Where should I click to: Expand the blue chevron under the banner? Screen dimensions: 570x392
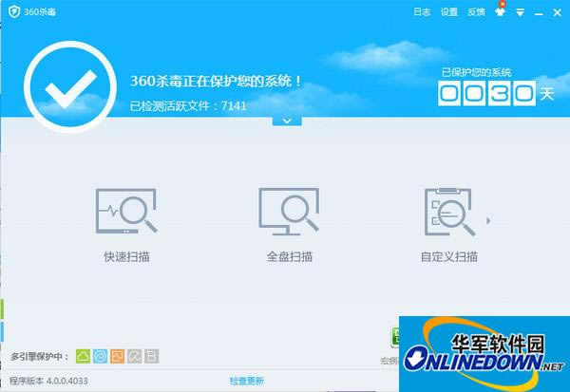coord(287,121)
